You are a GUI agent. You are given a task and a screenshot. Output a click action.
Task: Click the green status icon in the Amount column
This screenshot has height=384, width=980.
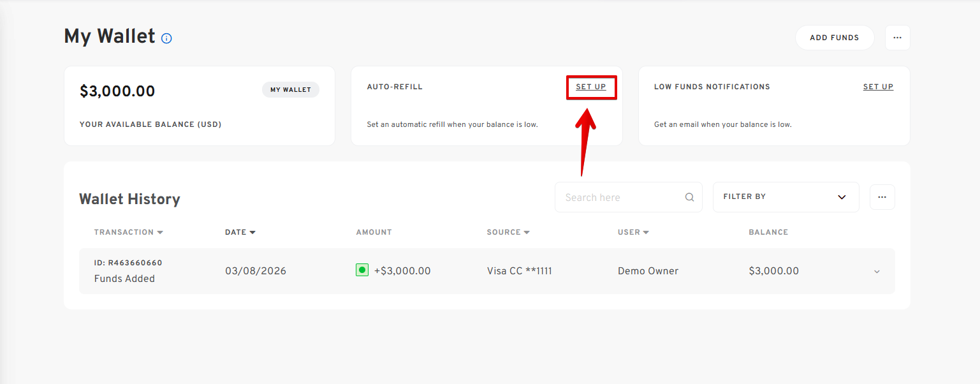362,270
